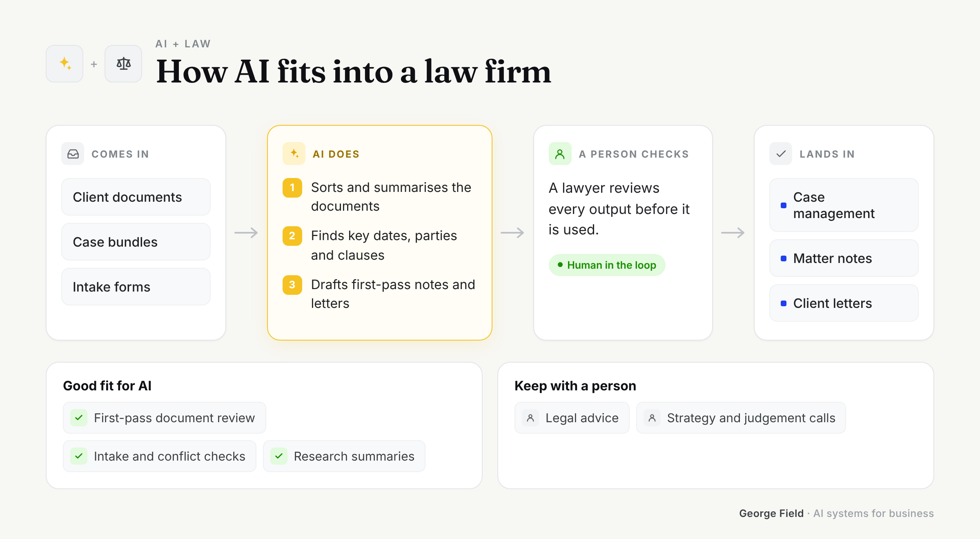Click the COMES IN column heading
Image resolution: width=980 pixels, height=539 pixels.
click(x=120, y=154)
